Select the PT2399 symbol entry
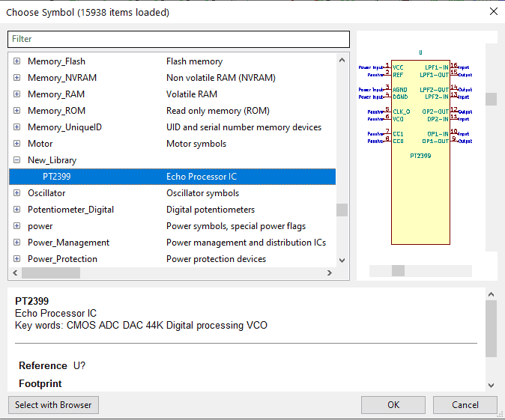Screen dimensions: 505x420 (57, 177)
